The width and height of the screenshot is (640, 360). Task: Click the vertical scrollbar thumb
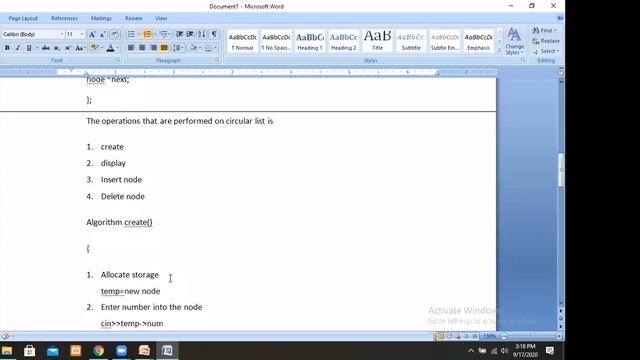561,170
